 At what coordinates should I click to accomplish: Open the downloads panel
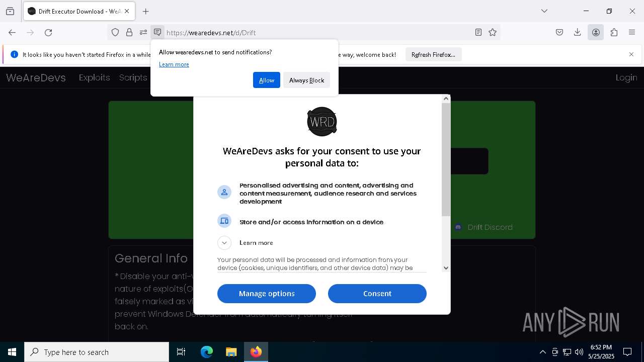point(578,33)
